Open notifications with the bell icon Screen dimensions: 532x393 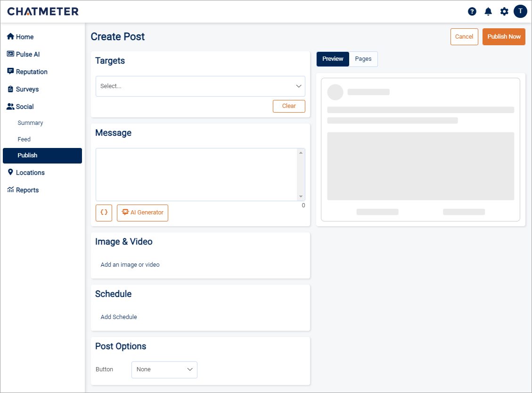488,11
